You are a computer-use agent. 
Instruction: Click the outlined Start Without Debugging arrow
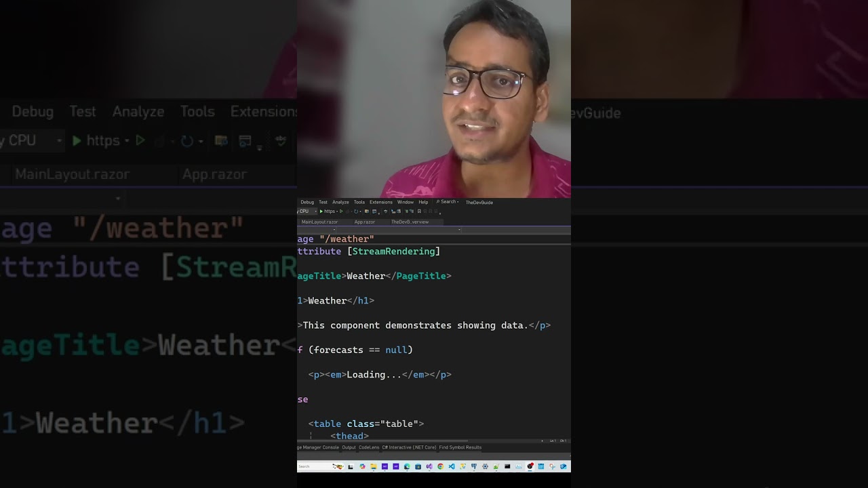tap(341, 211)
